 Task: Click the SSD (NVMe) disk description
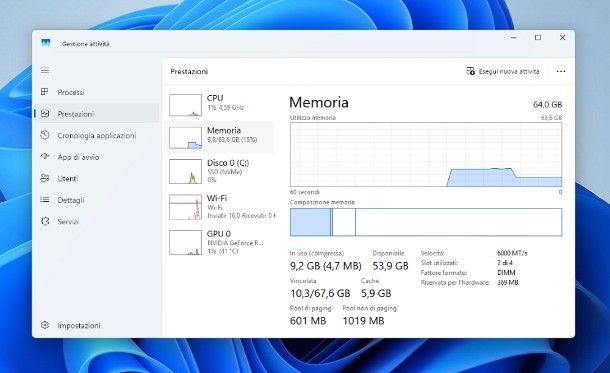224,172
